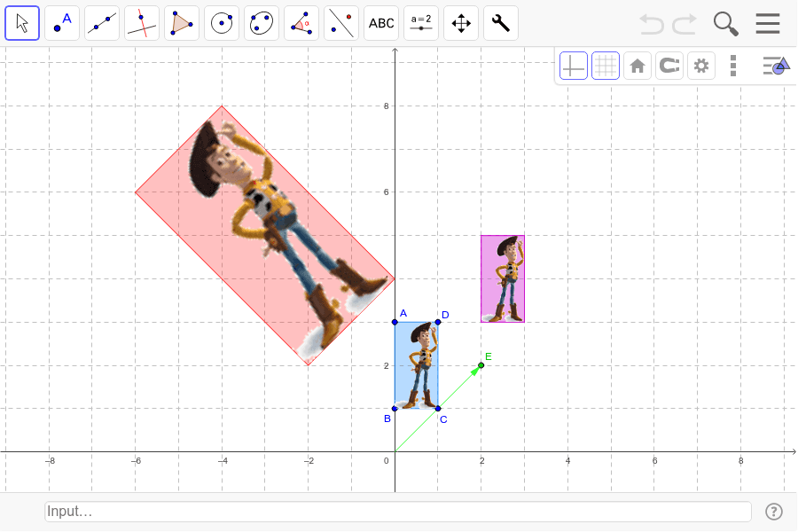This screenshot has height=532, width=798.
Task: Select point B on the blue rectangle
Action: pyautogui.click(x=395, y=408)
